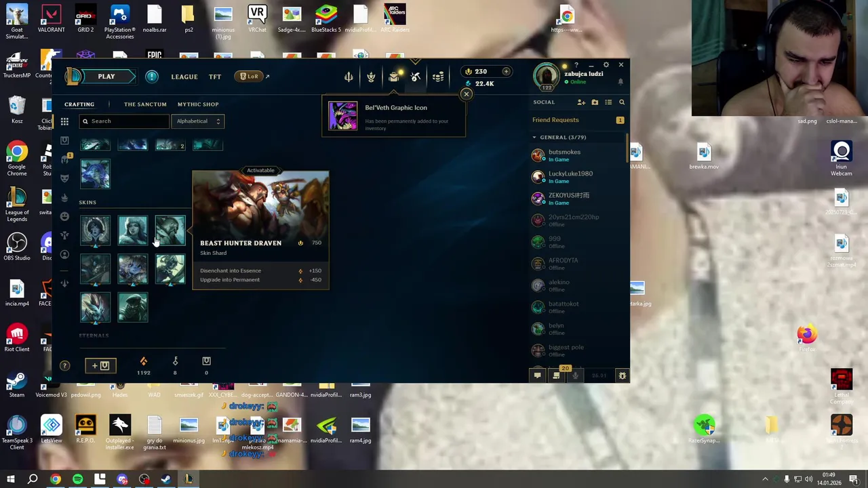Image resolution: width=868 pixels, height=488 pixels.
Task: Filter loot by chests icon
Action: tap(64, 140)
